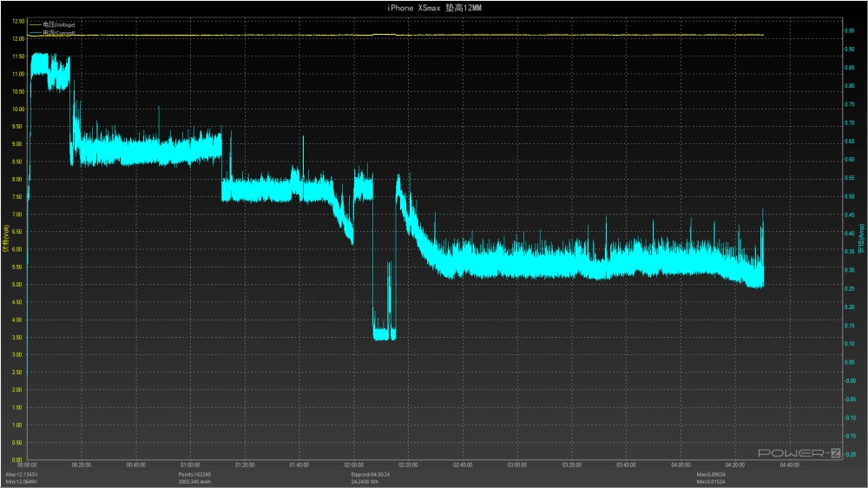Click the 03:40:00 time axis label
This screenshot has width=868, height=488.
pos(626,465)
